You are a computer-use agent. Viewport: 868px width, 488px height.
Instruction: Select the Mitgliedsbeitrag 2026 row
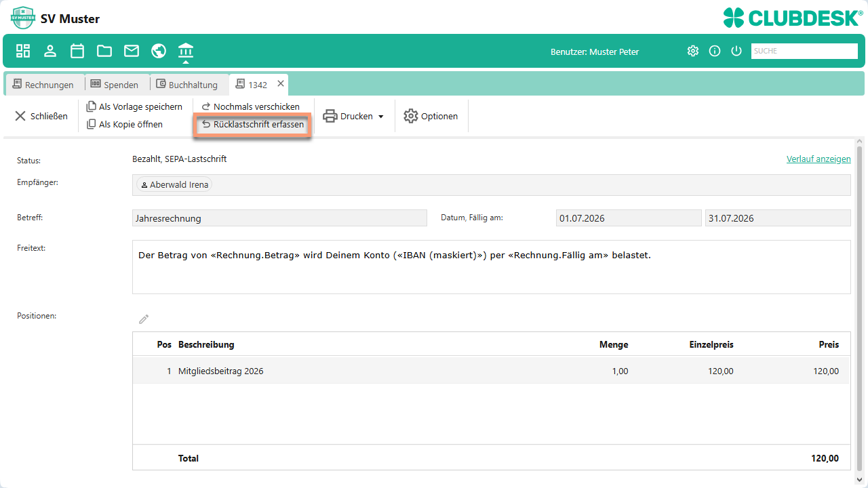pos(491,371)
